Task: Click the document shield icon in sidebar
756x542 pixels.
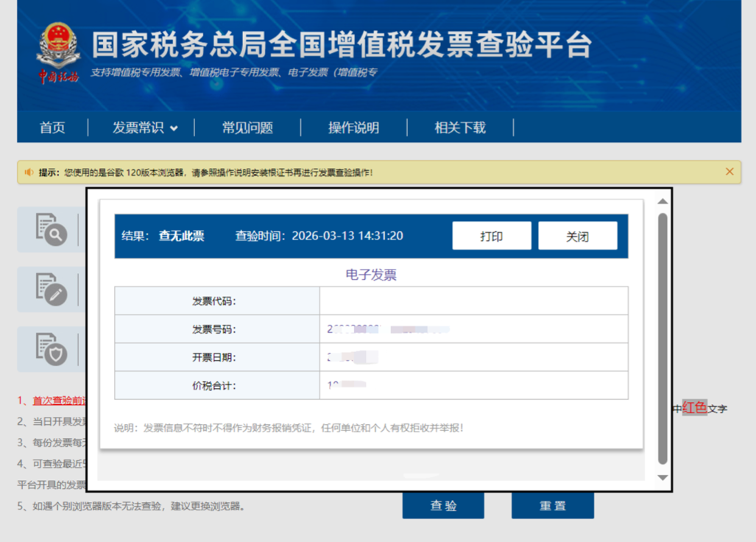Action: point(51,348)
